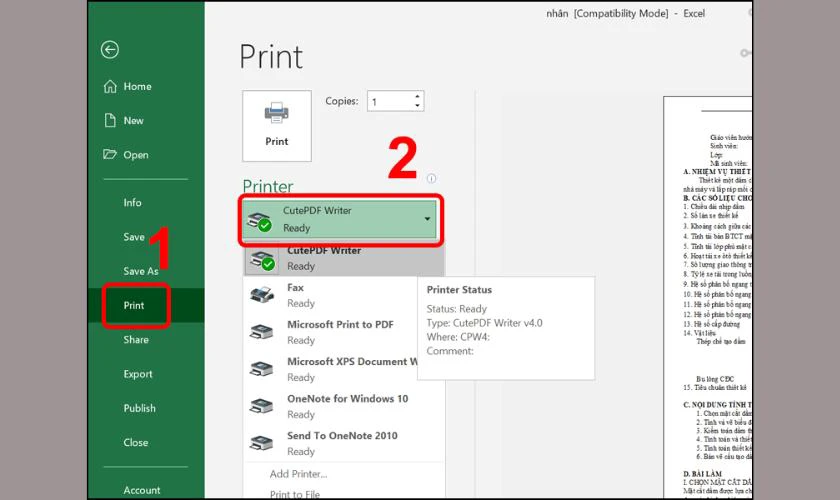Image resolution: width=840 pixels, height=500 pixels.
Task: Choose Send To OneNote 2010 printer
Action: click(x=344, y=443)
